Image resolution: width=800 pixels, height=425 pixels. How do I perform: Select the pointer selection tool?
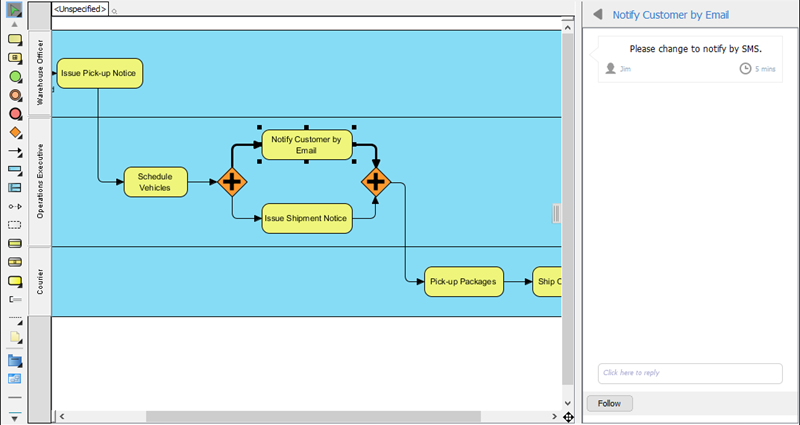click(15, 9)
